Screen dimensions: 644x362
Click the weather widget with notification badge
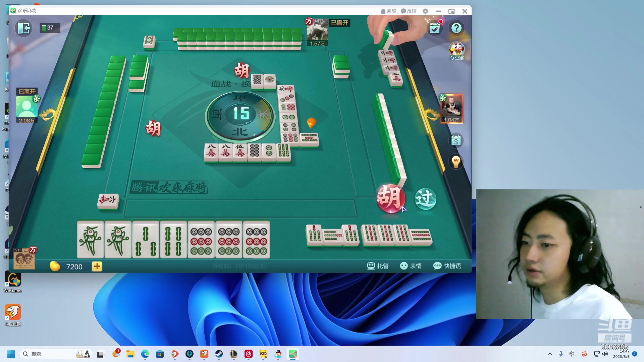pyautogui.click(x=116, y=354)
